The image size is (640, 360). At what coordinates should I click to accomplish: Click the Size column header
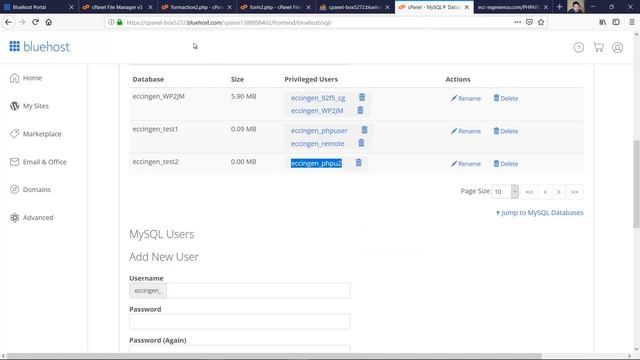click(237, 79)
